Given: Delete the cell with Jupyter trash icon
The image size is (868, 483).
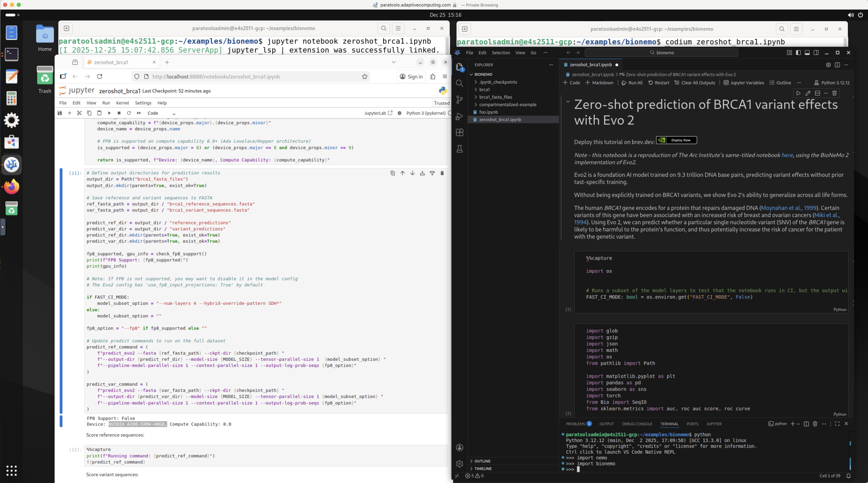Looking at the screenshot, I should [442, 173].
